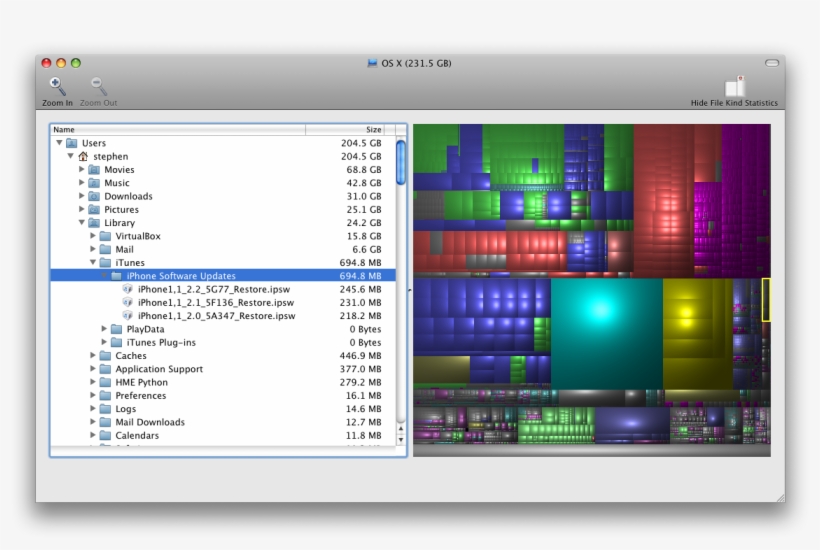Viewport: 820px width, 550px height.
Task: Click iPhone1,1_2.1_5F136_Restore.ipsw file icon
Action: point(128,302)
